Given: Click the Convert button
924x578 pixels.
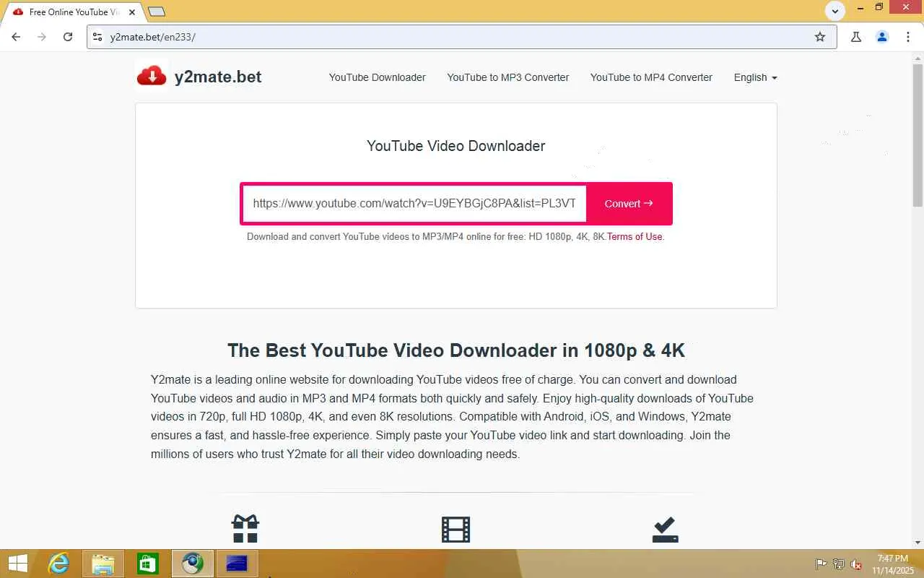Looking at the screenshot, I should 629,204.
